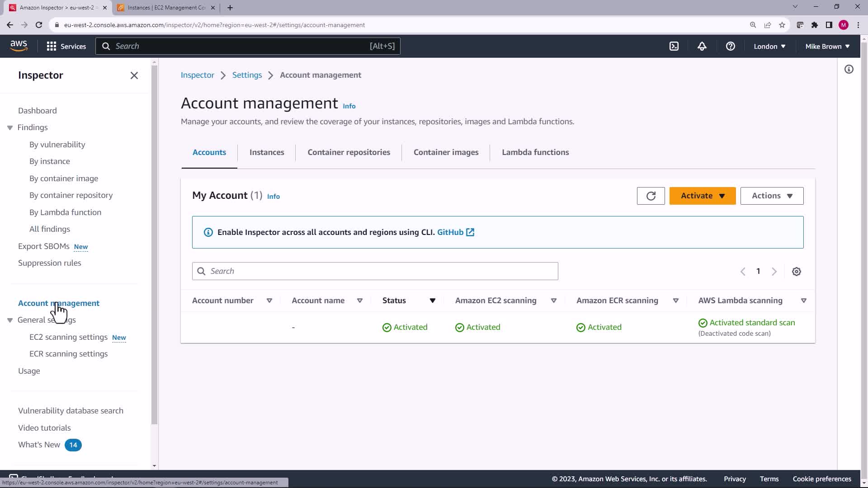Open the GitHub external link
The image size is (868, 488).
pos(455,232)
